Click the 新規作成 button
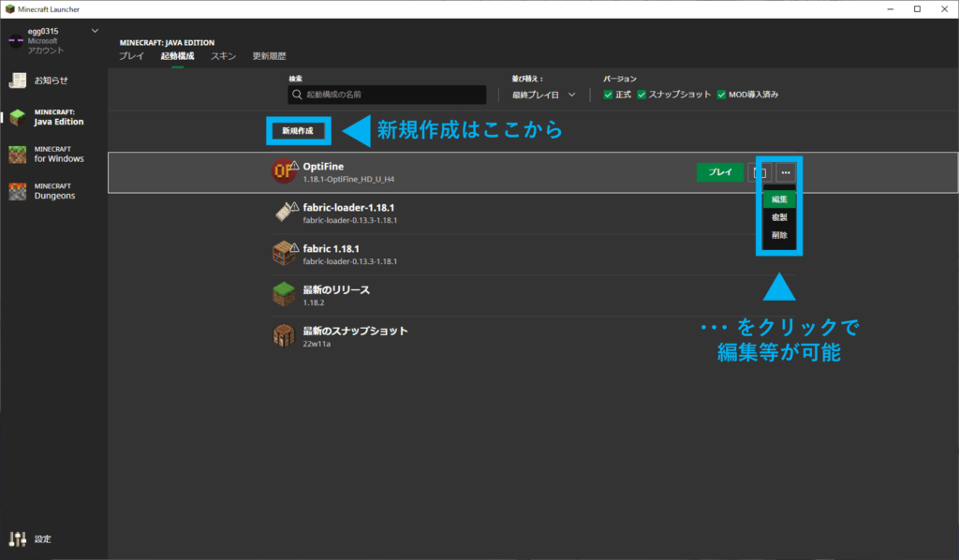 [x=298, y=131]
